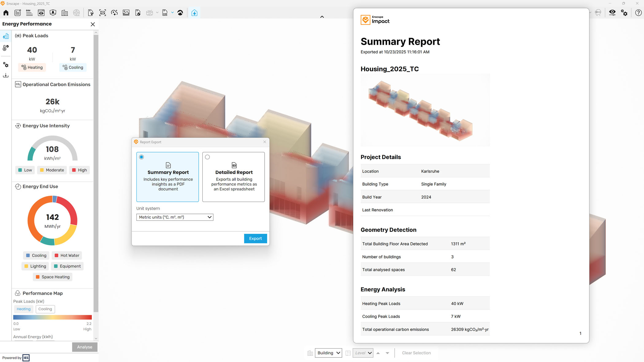644x362 pixels.
Task: Open the energy performance settings gears
Action: [6, 65]
